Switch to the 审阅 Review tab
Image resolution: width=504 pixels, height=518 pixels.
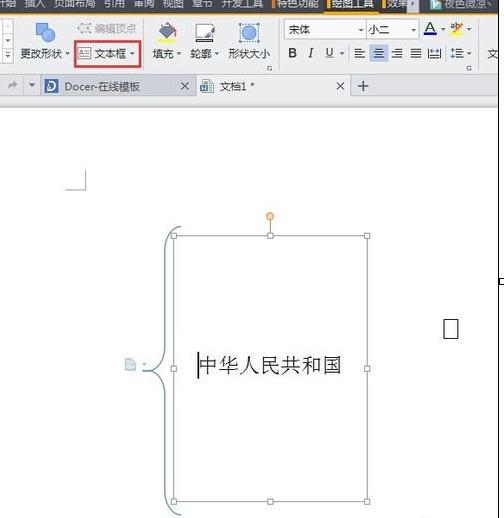144,4
